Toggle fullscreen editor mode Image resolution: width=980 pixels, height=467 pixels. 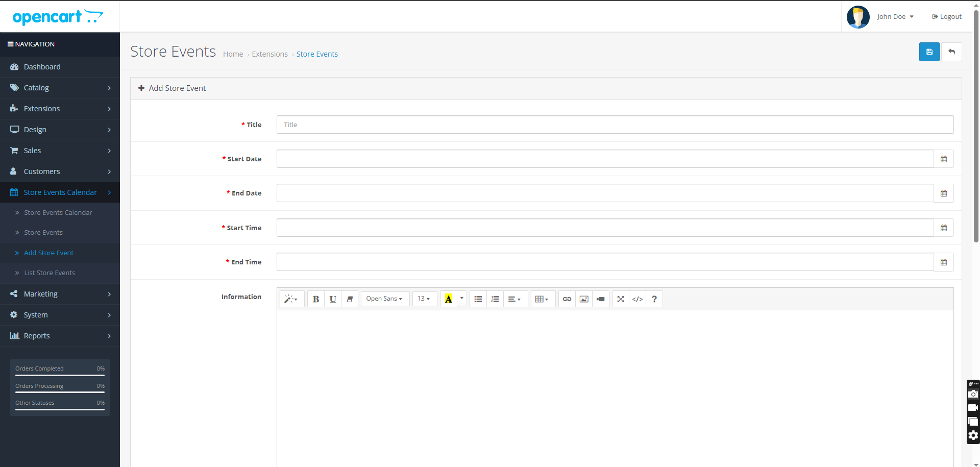click(x=621, y=299)
